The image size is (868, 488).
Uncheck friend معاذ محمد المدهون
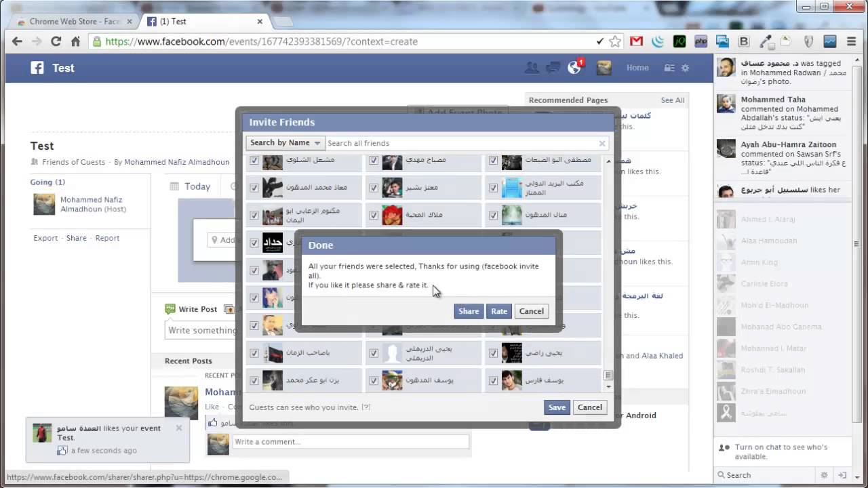(254, 188)
